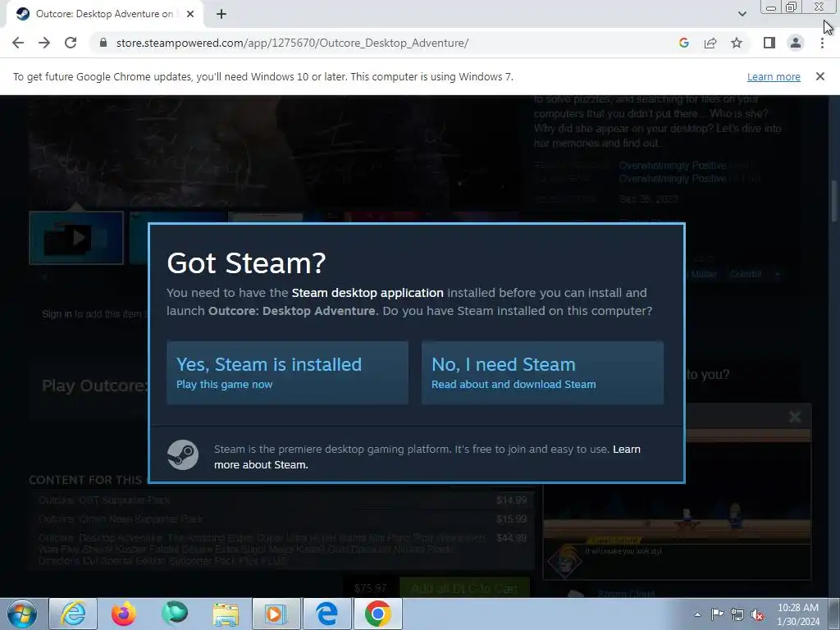Open Windows Explorer folder from taskbar
Viewport: 840px width, 630px height.
(226, 614)
